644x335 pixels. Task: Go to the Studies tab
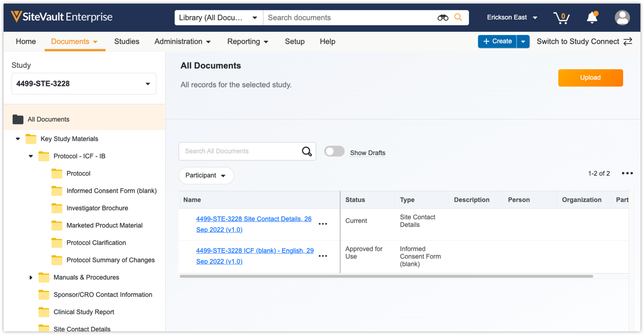point(127,42)
